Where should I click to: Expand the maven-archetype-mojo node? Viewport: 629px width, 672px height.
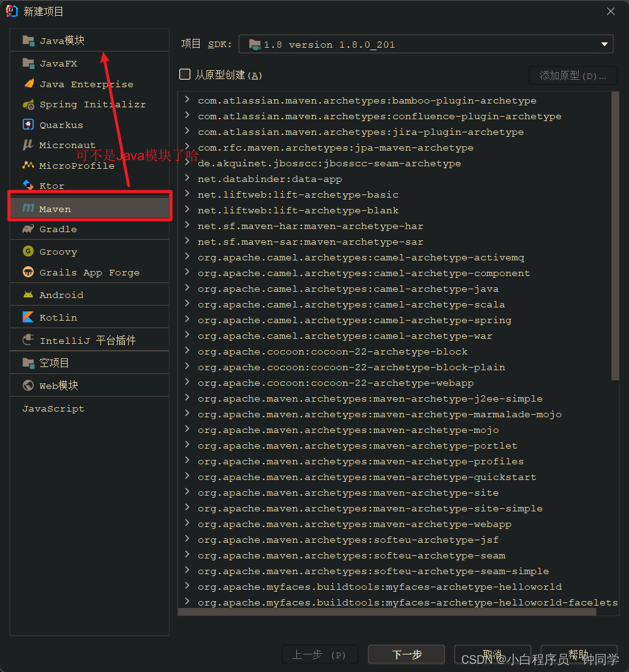[x=187, y=429]
